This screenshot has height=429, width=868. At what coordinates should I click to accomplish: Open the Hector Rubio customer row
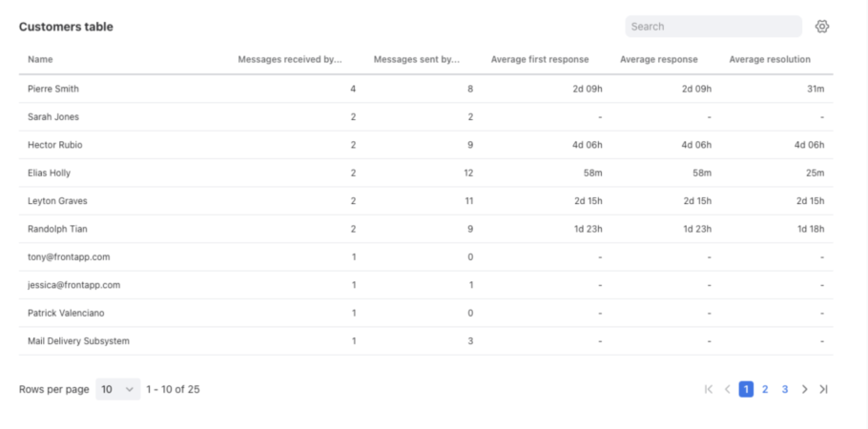[x=425, y=145]
